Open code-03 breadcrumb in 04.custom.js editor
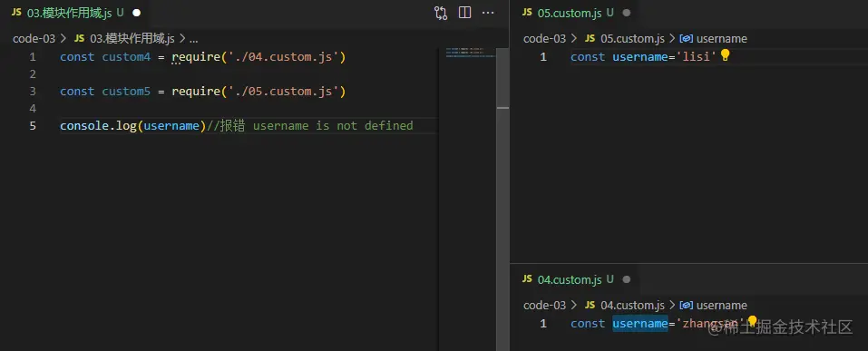The image size is (868, 351). pyautogui.click(x=545, y=306)
